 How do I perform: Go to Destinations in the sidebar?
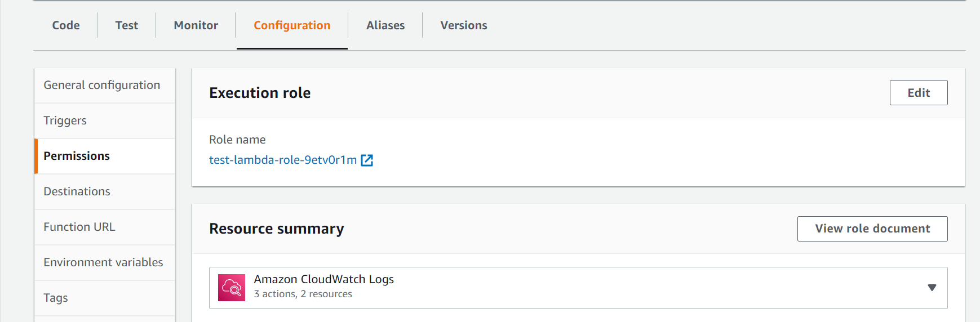77,191
